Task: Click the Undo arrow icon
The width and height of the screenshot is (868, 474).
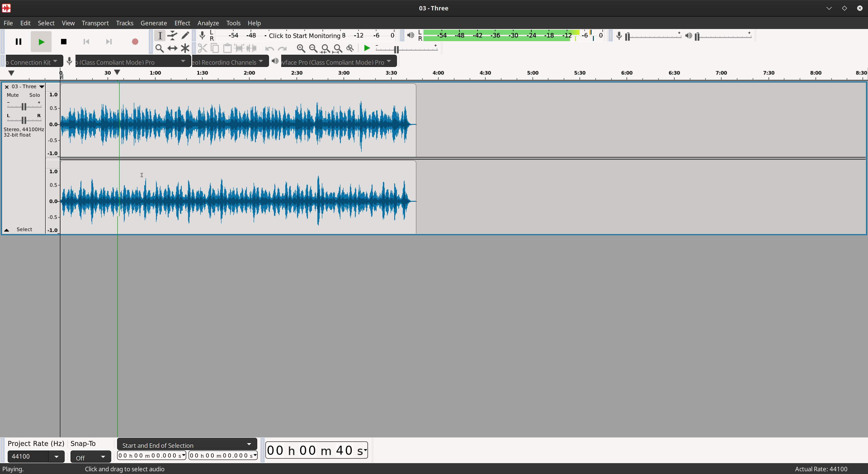Action: [270, 49]
